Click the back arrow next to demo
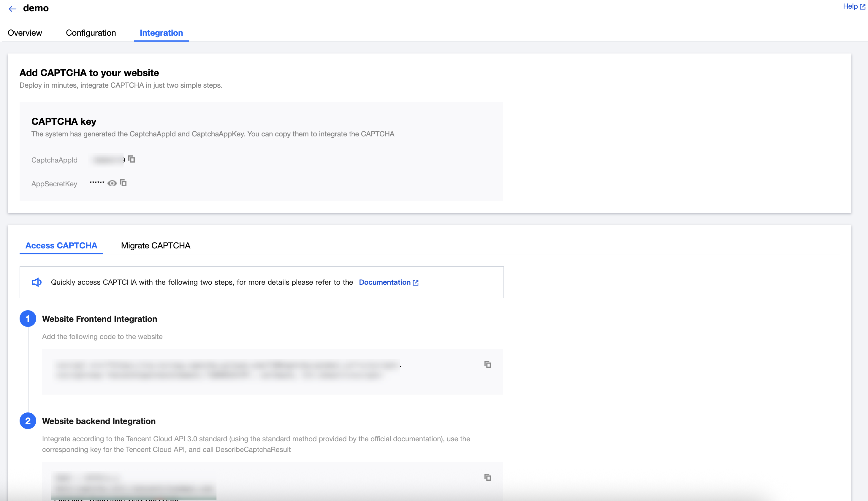Screen dimensions: 868x501 pyautogui.click(x=13, y=9)
